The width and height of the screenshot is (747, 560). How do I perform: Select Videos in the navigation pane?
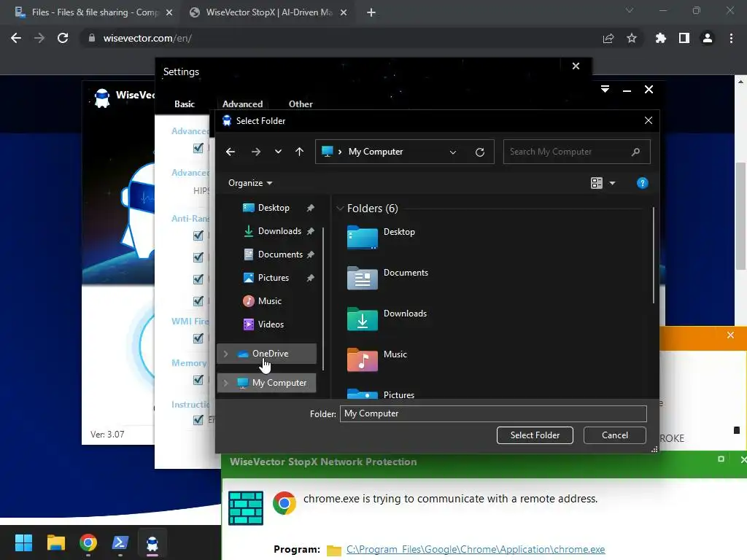271,324
